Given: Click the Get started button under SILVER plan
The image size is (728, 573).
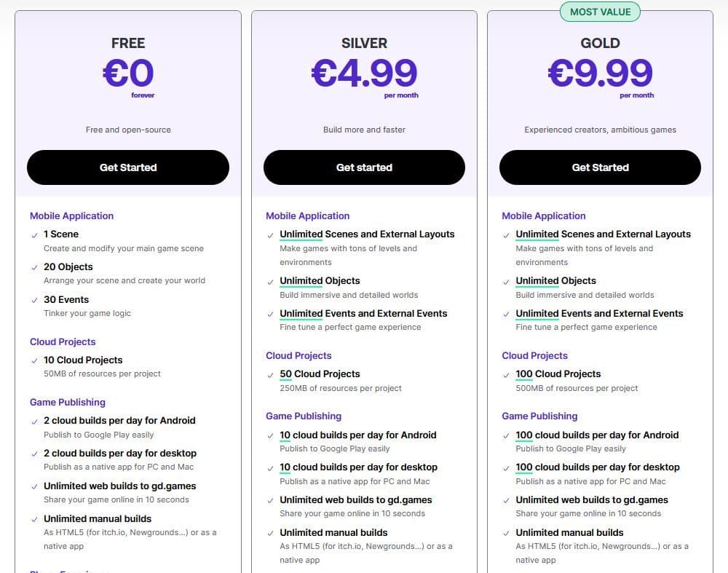Looking at the screenshot, I should click(x=364, y=167).
